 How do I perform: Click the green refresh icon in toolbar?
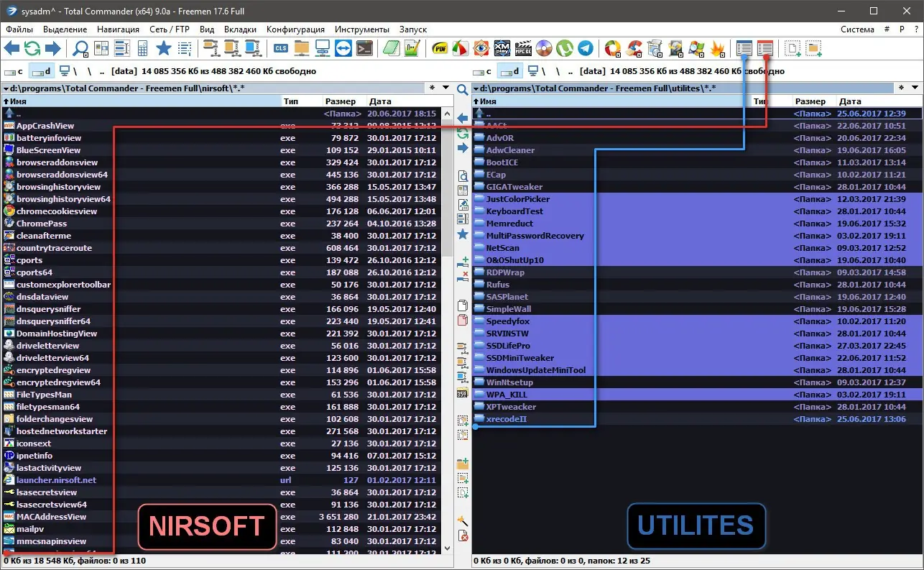[32, 49]
